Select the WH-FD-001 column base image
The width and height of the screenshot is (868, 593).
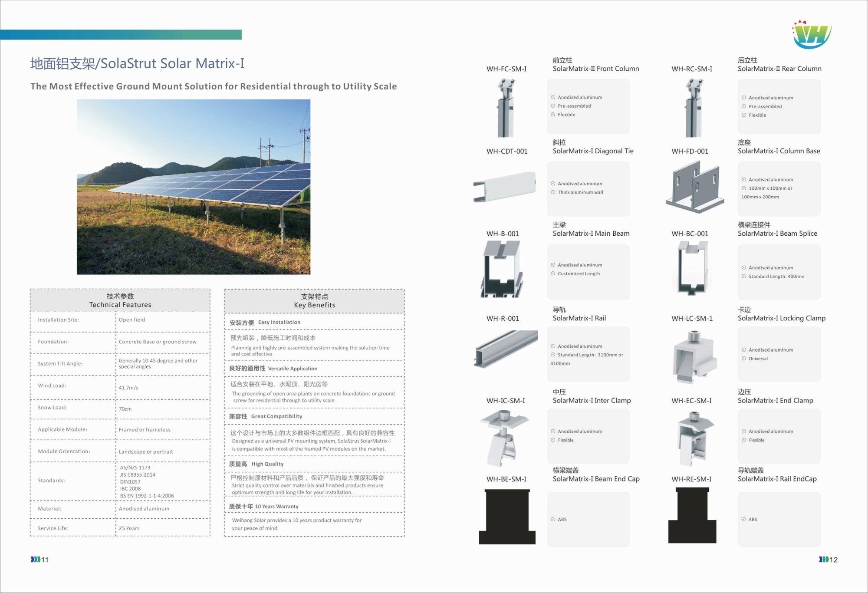point(695,187)
